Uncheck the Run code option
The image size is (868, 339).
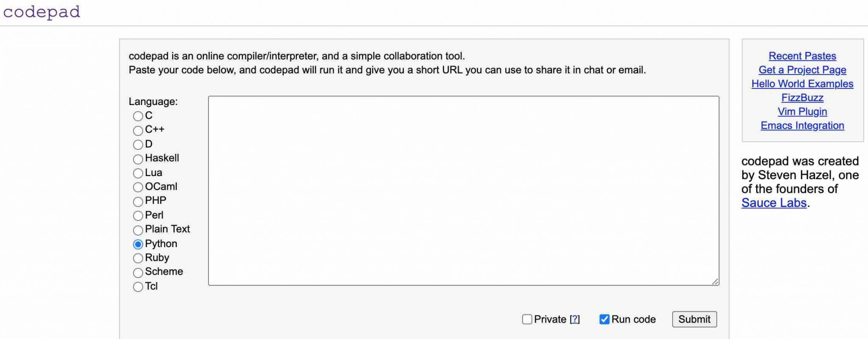[605, 320]
